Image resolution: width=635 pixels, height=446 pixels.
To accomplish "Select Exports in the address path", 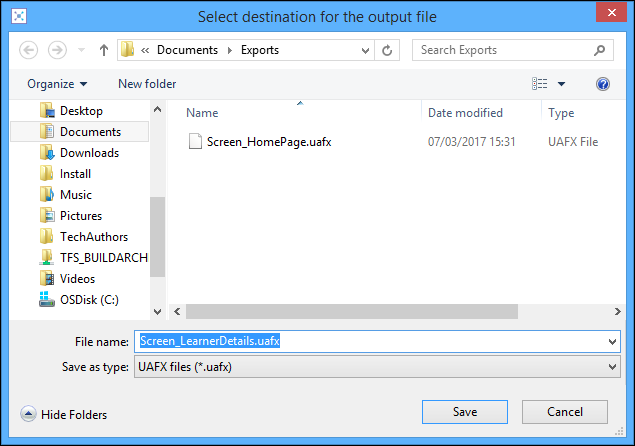I will 260,50.
